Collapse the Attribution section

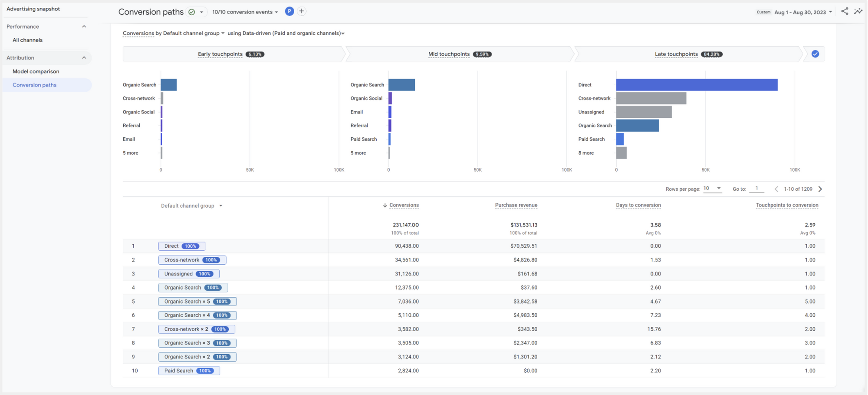[84, 58]
